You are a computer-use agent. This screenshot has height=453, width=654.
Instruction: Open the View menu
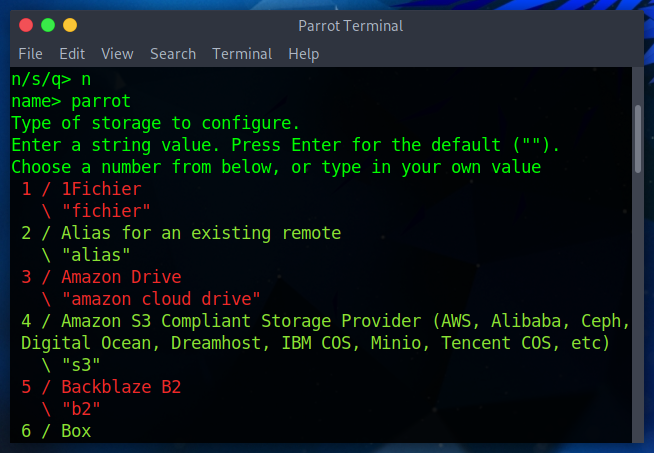pos(117,54)
